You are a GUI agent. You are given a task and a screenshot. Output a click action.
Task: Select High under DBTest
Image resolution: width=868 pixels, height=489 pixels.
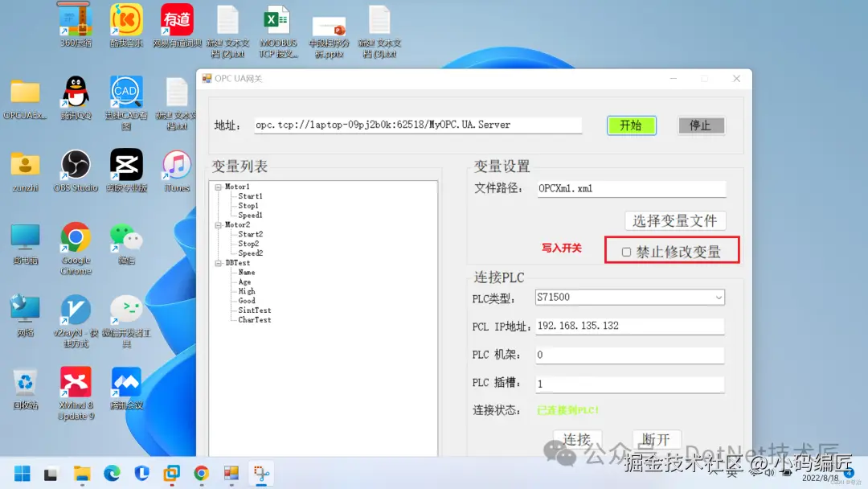click(247, 291)
